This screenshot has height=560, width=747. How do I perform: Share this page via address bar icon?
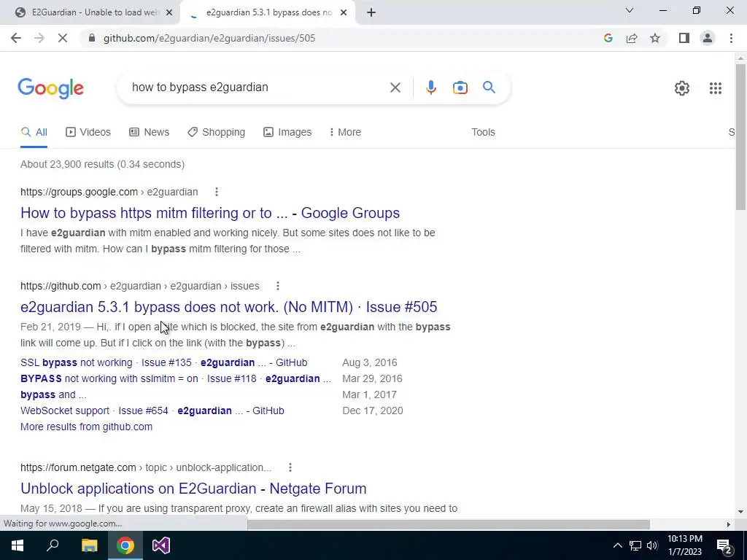pyautogui.click(x=632, y=38)
